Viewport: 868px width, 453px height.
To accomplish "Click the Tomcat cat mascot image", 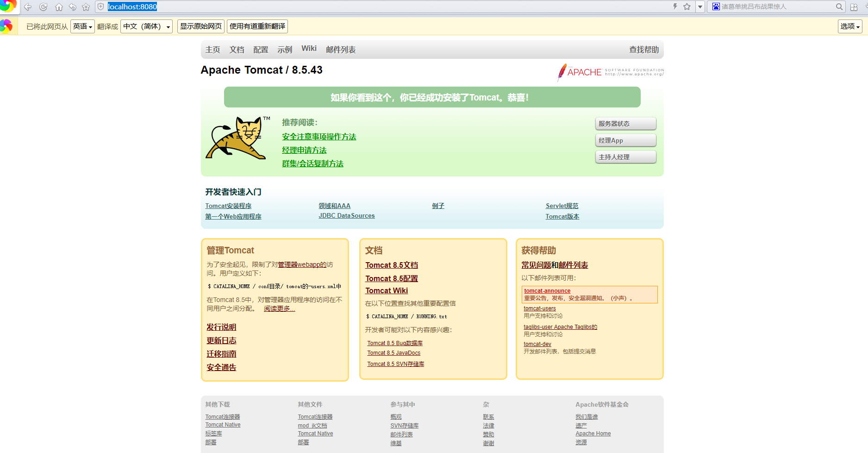I will click(x=237, y=138).
